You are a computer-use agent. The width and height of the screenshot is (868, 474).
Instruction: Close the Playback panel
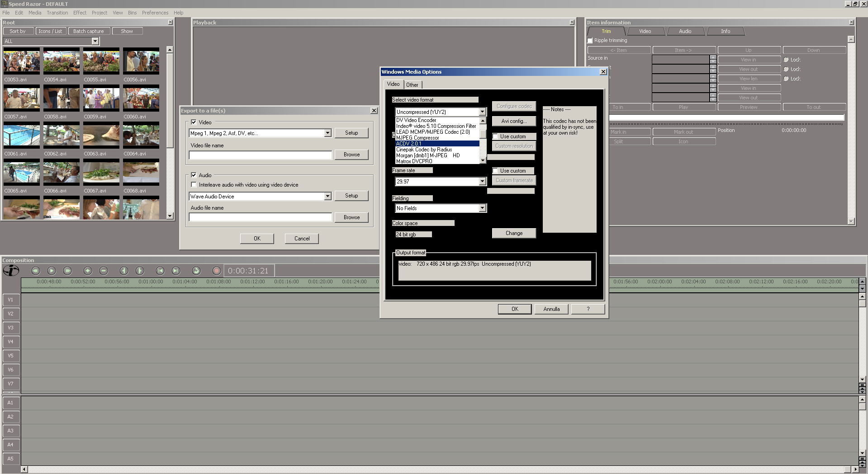(x=572, y=22)
